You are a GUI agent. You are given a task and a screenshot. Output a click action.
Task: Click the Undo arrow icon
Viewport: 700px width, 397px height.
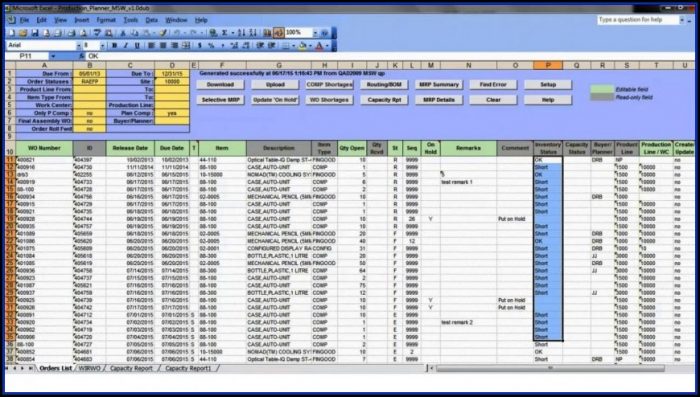(176, 33)
